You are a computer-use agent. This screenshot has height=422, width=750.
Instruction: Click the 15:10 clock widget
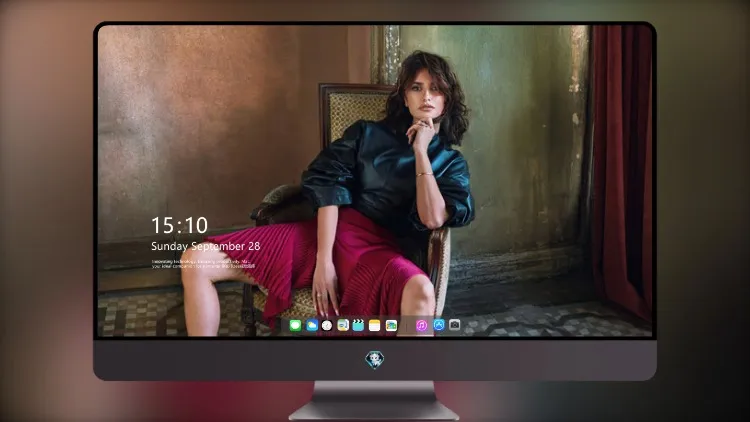pos(179,225)
